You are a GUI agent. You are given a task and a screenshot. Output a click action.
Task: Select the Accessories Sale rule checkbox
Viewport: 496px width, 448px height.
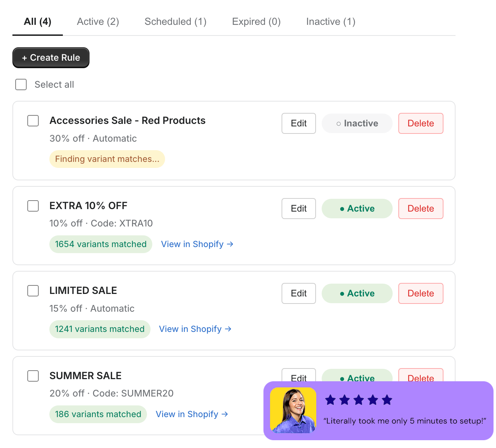click(x=33, y=121)
